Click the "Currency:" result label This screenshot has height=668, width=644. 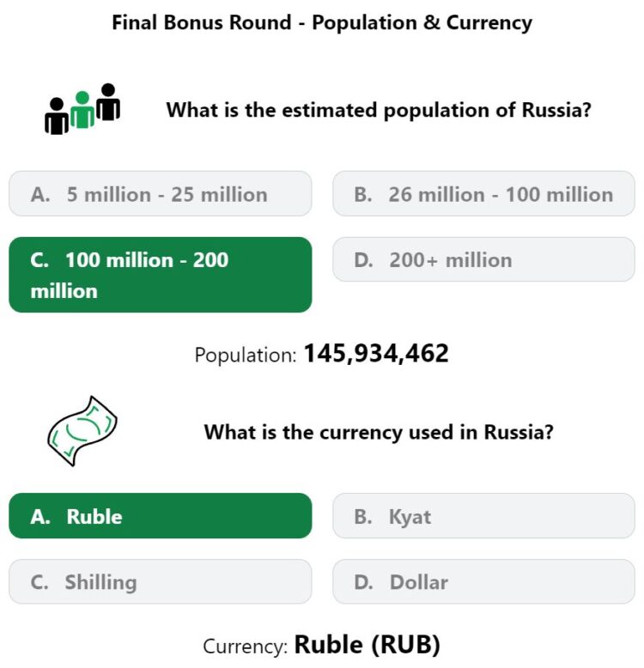(x=246, y=647)
